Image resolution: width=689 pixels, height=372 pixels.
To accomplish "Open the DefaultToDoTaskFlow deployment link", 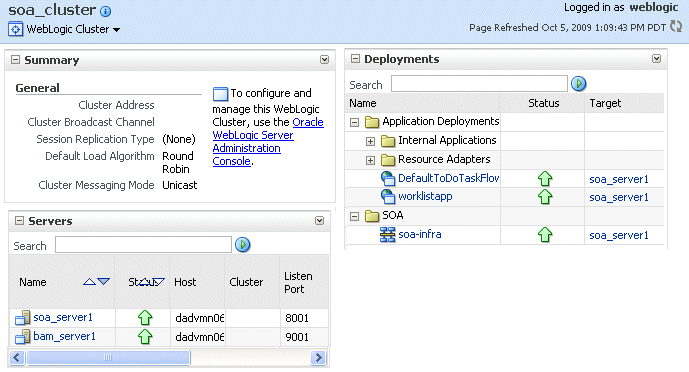I will click(448, 178).
